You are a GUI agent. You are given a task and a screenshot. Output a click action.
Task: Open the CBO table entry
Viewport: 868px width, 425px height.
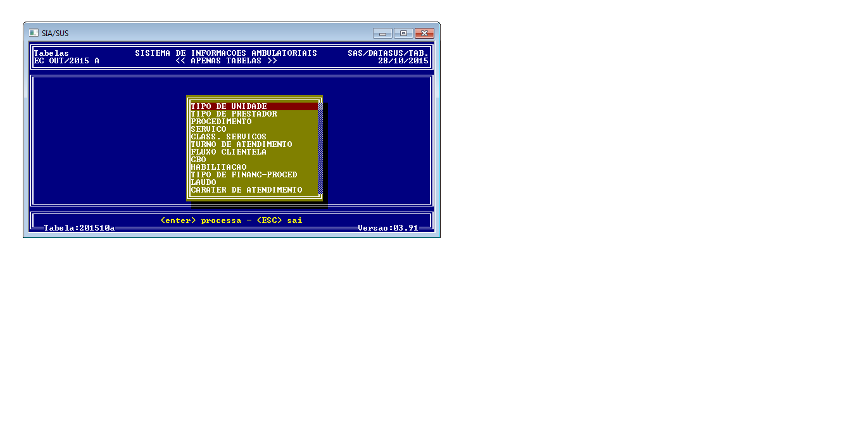coord(198,160)
